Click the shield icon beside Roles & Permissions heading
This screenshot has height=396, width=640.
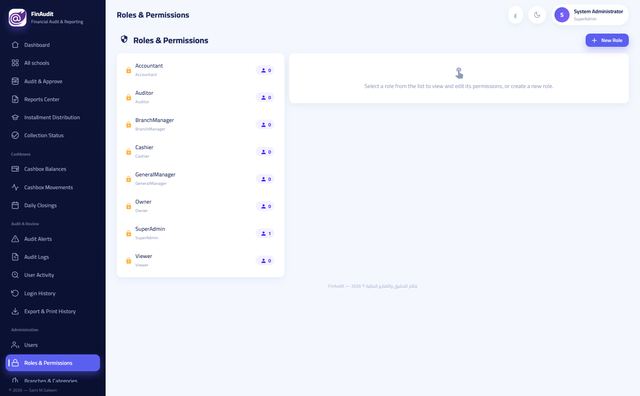124,39
